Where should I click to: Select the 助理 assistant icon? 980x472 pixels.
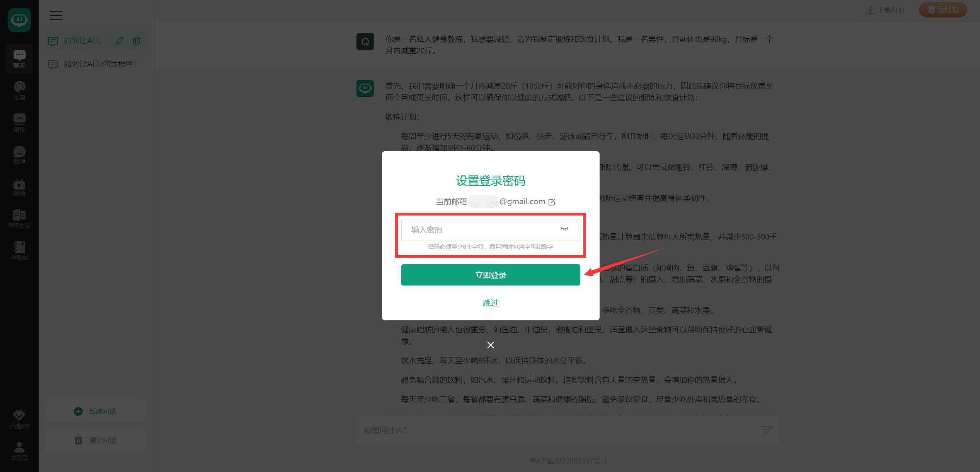point(19,155)
